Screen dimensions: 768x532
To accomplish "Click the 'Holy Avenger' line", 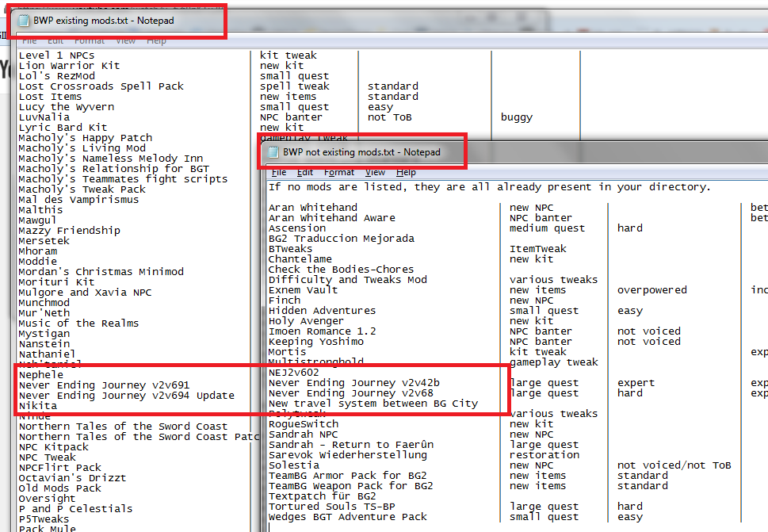I will coord(306,321).
